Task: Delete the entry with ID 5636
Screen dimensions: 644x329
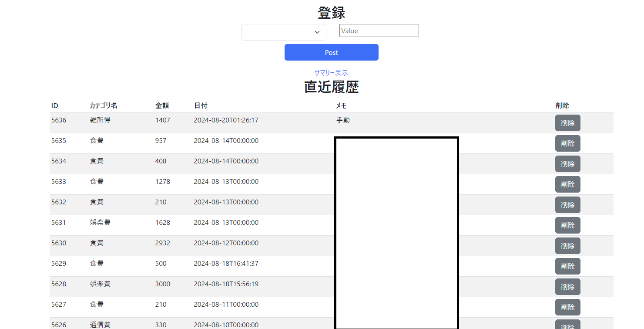Action: point(567,123)
